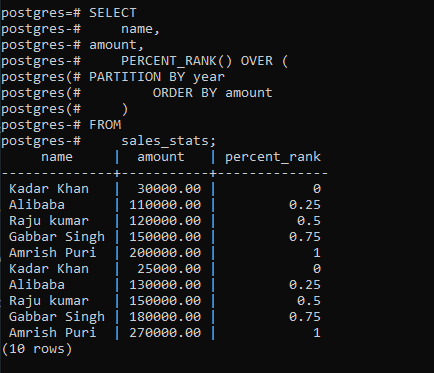Click PERCENT_RANK() function text

[176, 61]
